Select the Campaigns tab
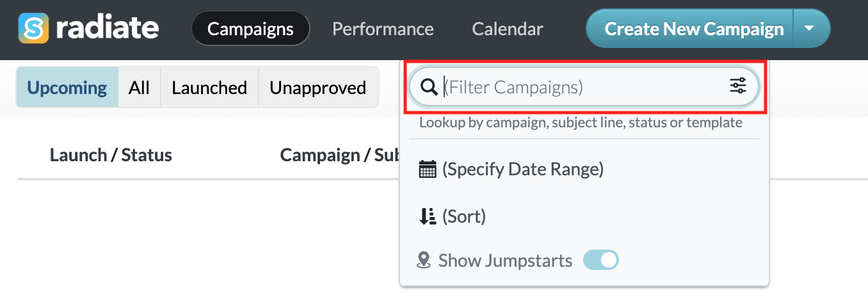868x302 pixels. coord(251,29)
